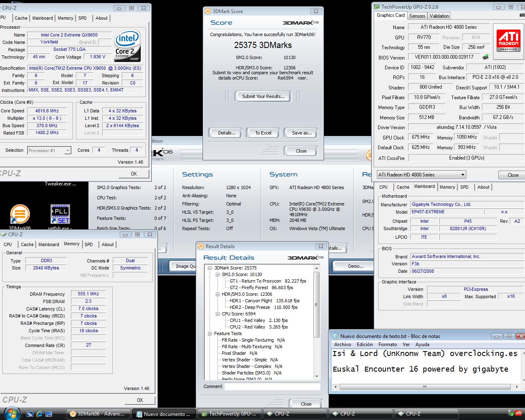The width and height of the screenshot is (525, 420).
Task: Click the 3DMark Score window title icon
Action: click(208, 11)
